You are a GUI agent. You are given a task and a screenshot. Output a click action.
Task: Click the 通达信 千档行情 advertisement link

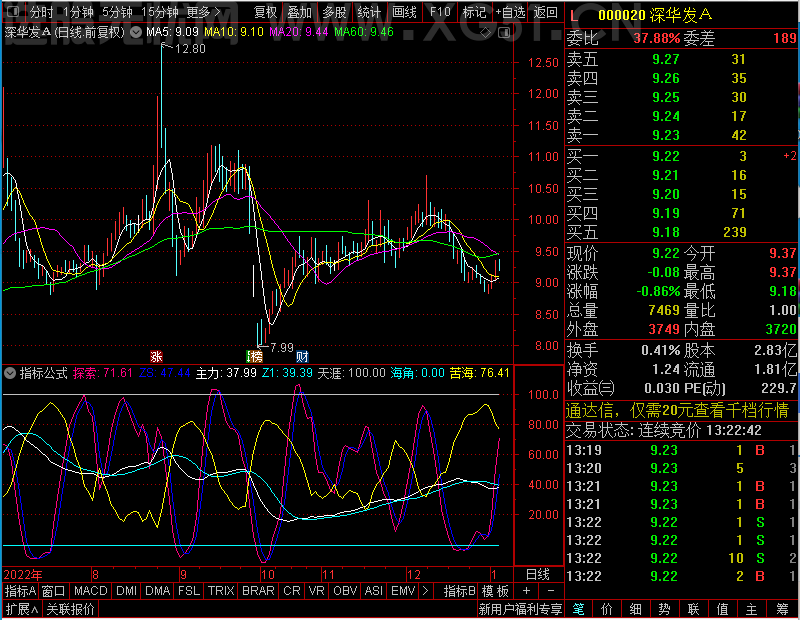(678, 410)
